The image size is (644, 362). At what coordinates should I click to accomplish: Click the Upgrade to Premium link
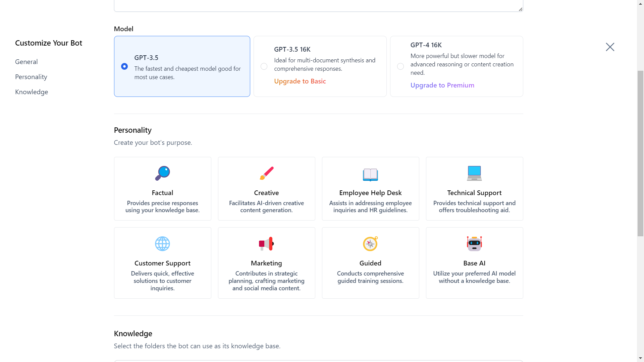pos(442,85)
